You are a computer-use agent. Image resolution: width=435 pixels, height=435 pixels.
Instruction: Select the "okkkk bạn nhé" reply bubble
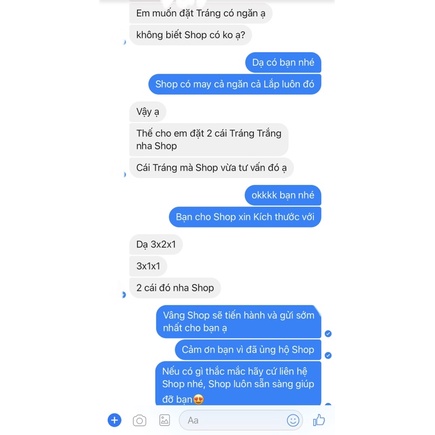pos(283,195)
